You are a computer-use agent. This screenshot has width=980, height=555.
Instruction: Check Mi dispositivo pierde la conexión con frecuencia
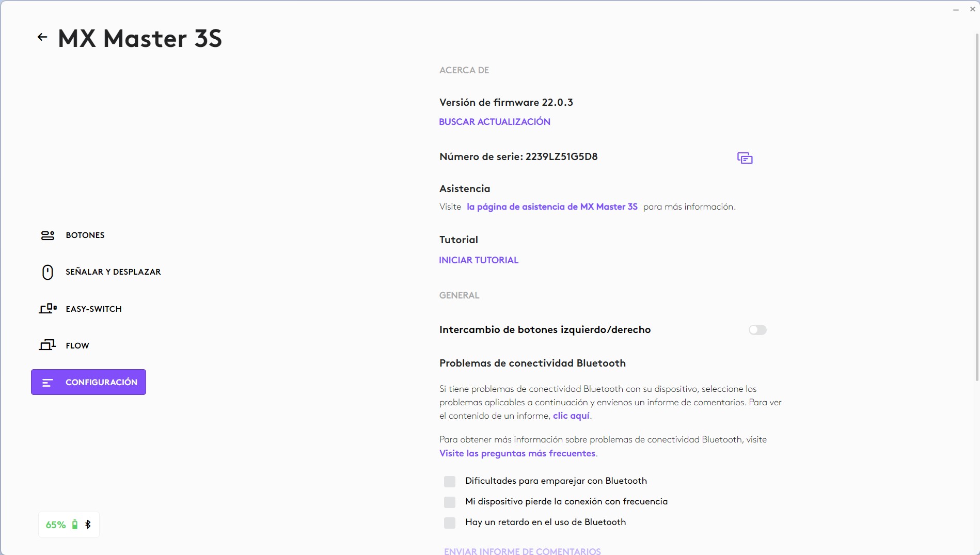[450, 502]
